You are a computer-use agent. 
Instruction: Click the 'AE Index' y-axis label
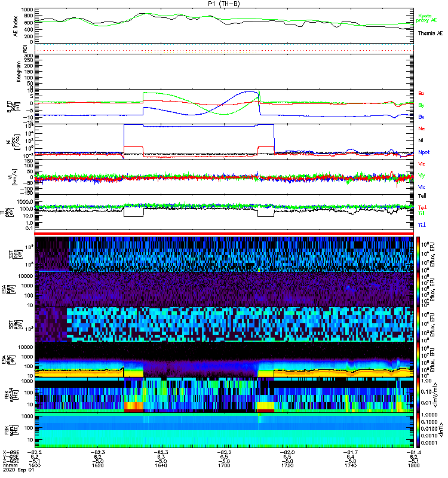[16, 26]
